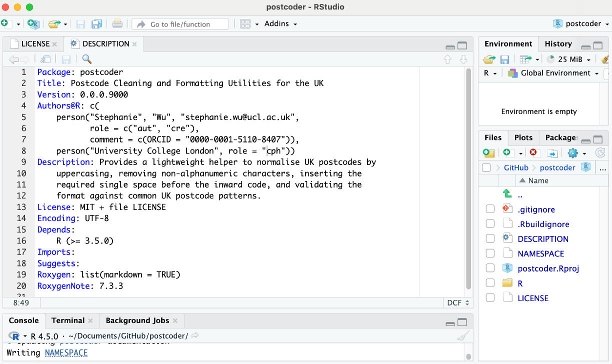The width and height of the screenshot is (612, 364).
Task: Click the Go to file/function search field
Action: click(x=180, y=24)
